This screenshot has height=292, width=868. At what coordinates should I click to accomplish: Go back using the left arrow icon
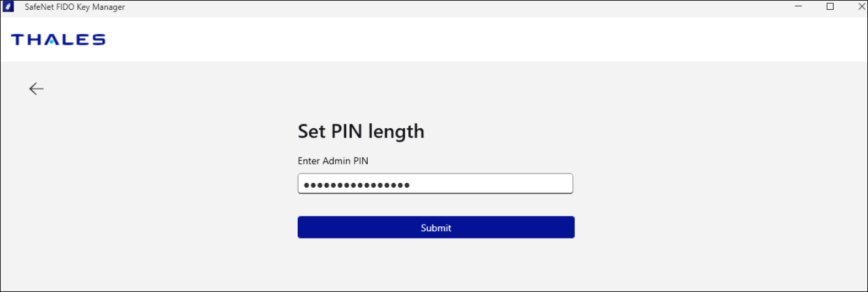click(36, 89)
